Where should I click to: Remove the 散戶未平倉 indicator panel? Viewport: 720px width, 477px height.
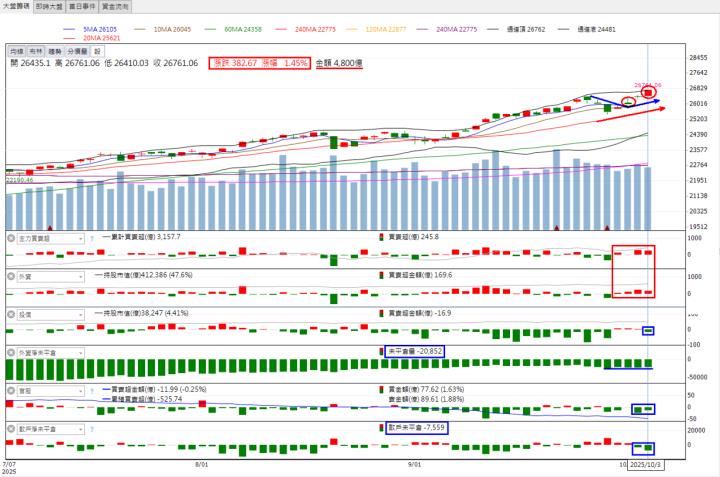point(12,429)
